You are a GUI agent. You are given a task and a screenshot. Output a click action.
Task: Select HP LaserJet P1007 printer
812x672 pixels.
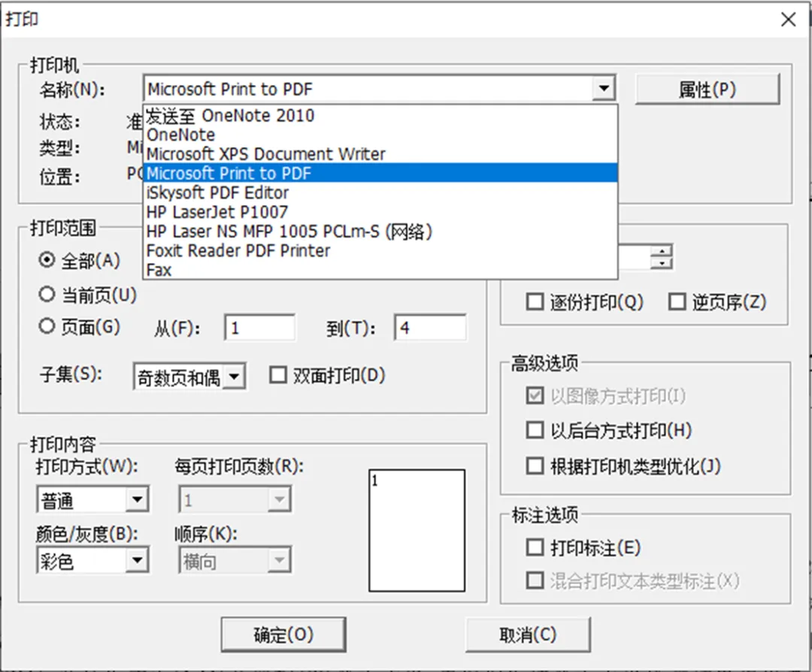coord(380,212)
